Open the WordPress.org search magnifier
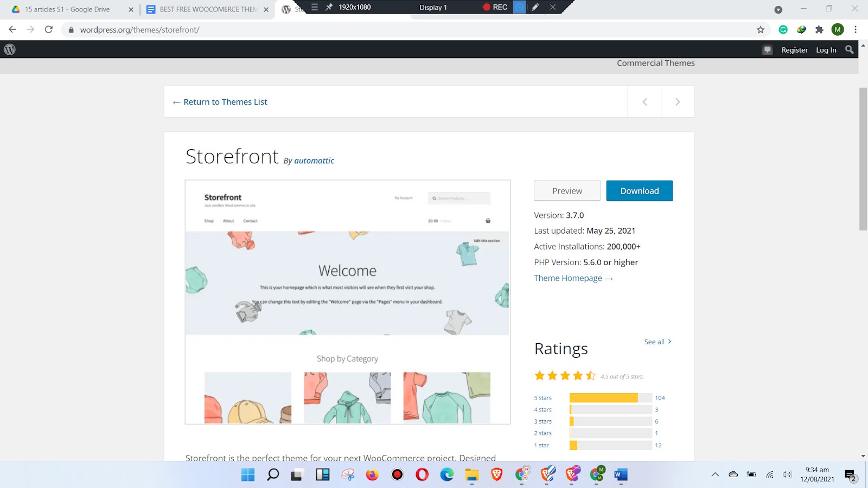The height and width of the screenshot is (488, 868). [850, 49]
